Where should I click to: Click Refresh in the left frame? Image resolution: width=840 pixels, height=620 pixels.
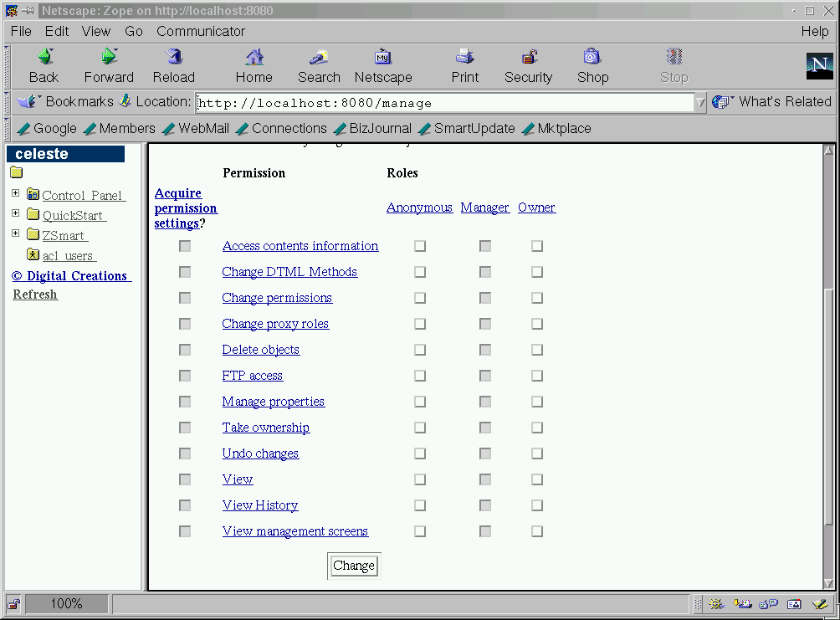tap(35, 295)
